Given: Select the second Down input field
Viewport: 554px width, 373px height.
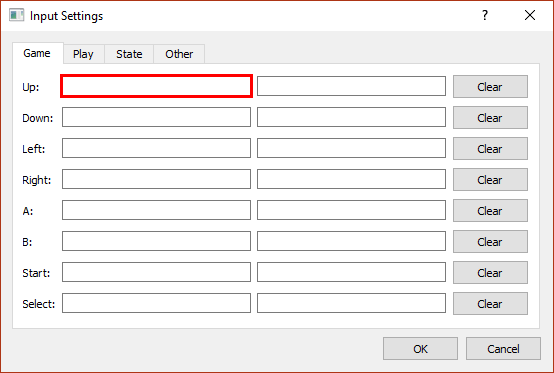Looking at the screenshot, I should 351,117.
